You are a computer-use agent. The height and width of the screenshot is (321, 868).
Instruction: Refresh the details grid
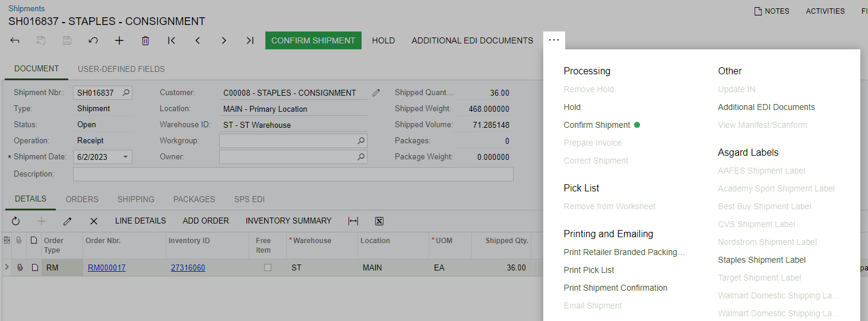15,221
